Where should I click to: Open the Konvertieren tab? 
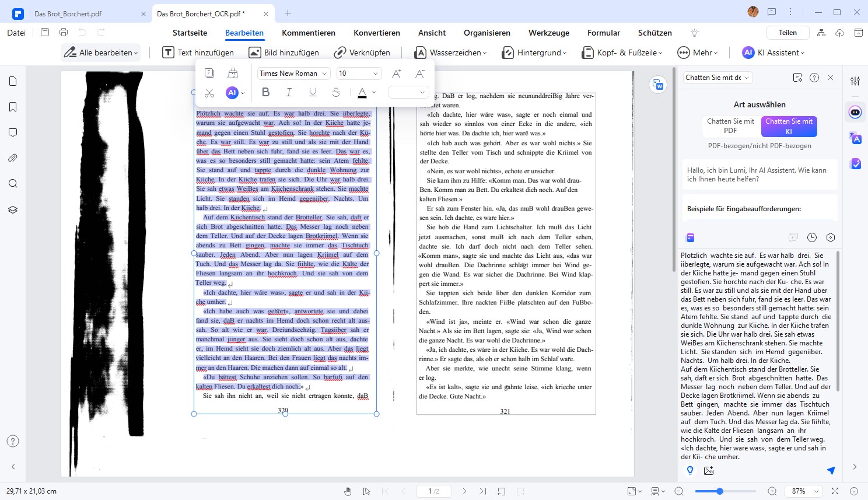coord(377,33)
